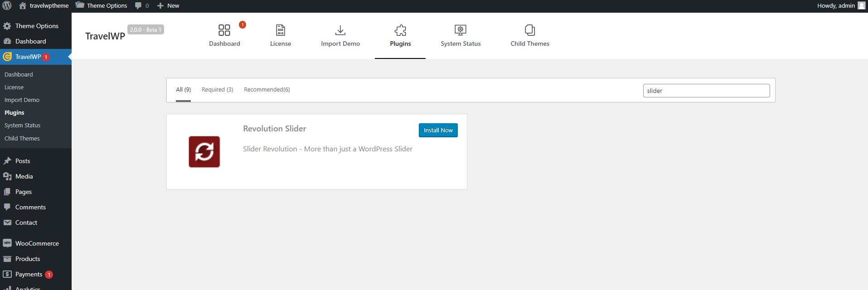Open Child Themes in the sidebar submenu
Viewport: 868px width, 290px height.
[x=22, y=138]
